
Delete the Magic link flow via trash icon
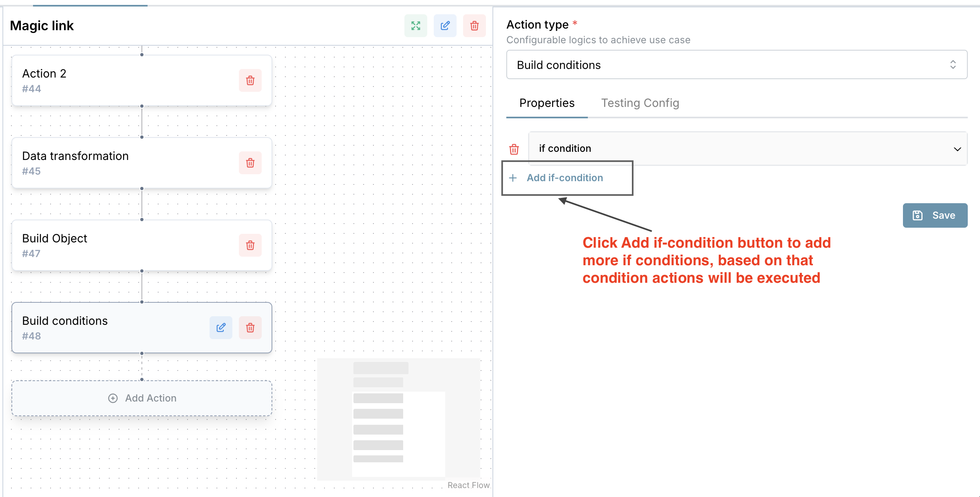pyautogui.click(x=474, y=26)
